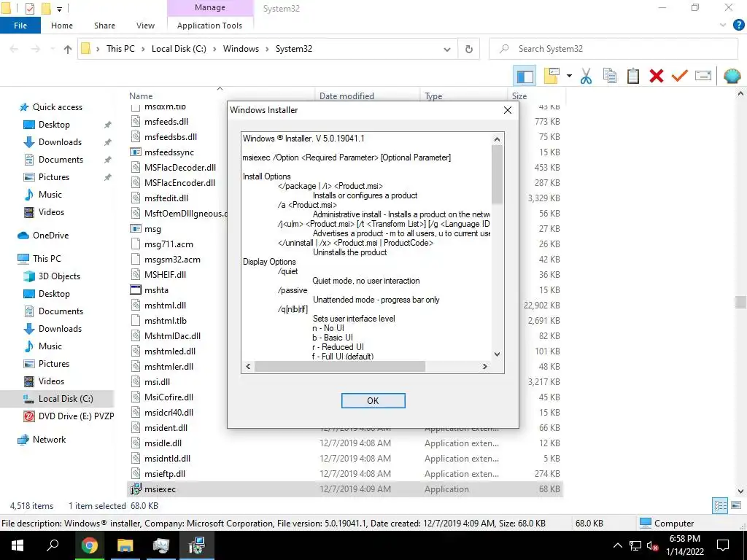Click the chevron after This PC in address bar
This screenshot has height=560, width=747.
pyautogui.click(x=144, y=49)
